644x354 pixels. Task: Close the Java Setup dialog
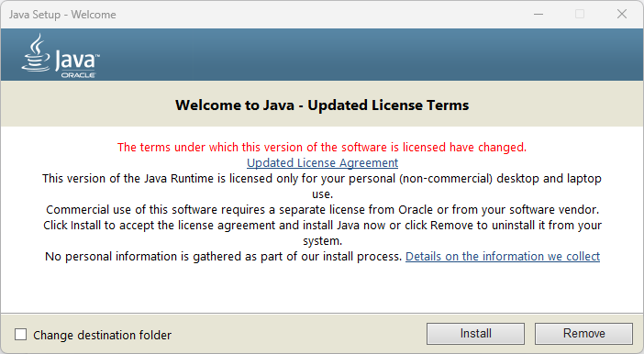tap(622, 15)
